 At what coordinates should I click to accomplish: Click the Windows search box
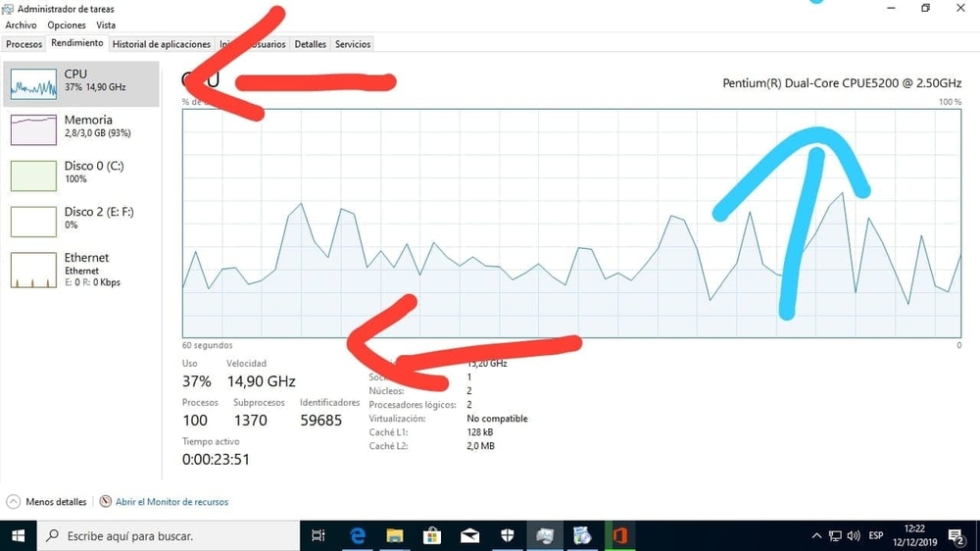pos(167,535)
